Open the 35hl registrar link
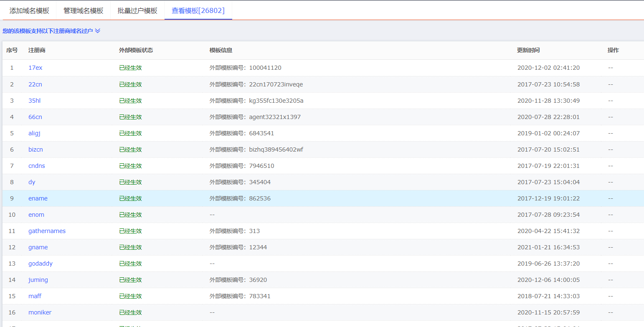This screenshot has width=644, height=327. coord(34,101)
